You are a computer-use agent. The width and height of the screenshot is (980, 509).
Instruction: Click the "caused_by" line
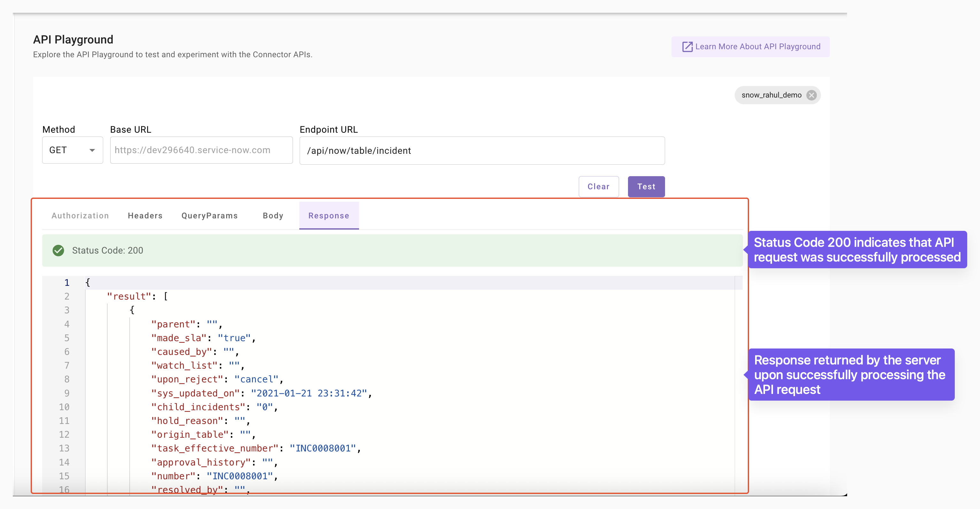tap(195, 352)
